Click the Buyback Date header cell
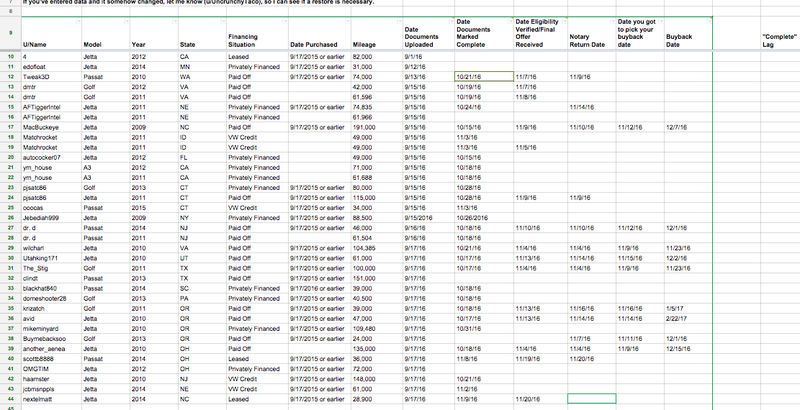This screenshot has height=410, width=800. [x=688, y=33]
